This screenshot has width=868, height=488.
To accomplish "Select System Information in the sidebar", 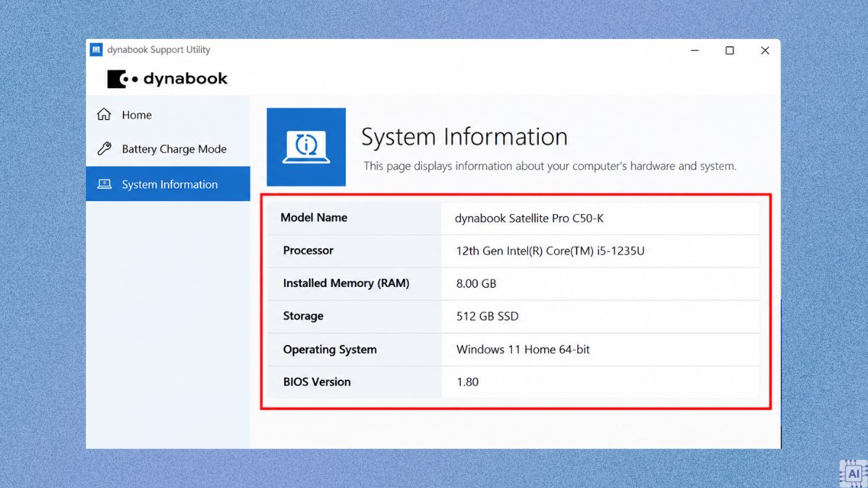I will click(168, 184).
